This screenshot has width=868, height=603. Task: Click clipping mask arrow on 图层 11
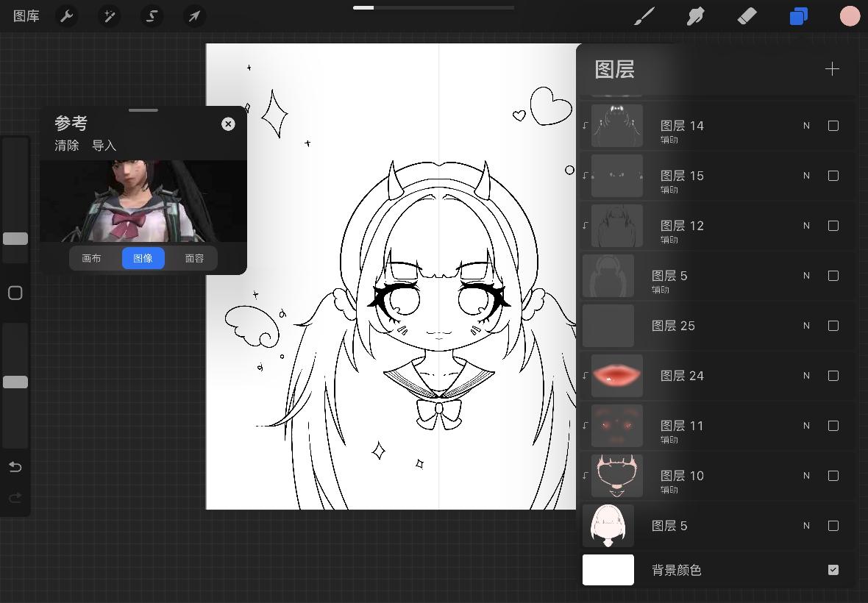point(585,426)
